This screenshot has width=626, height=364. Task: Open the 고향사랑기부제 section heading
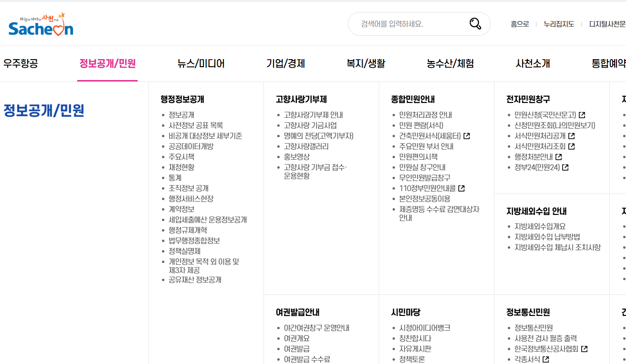(x=301, y=100)
